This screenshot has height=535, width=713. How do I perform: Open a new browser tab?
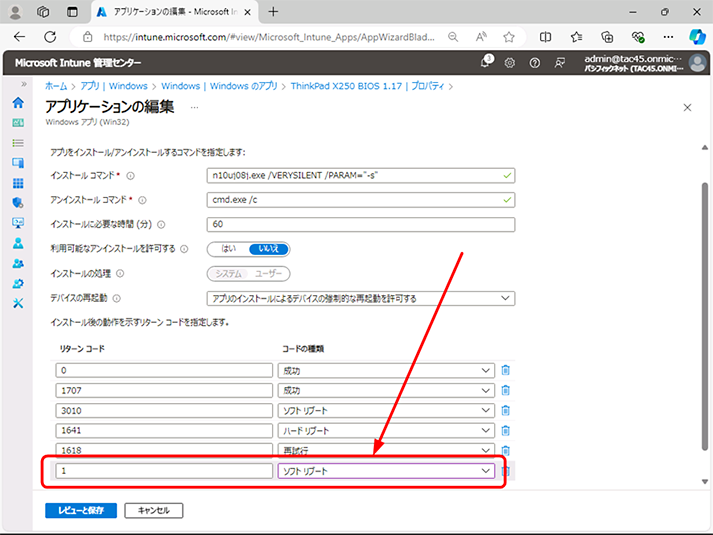point(273,12)
